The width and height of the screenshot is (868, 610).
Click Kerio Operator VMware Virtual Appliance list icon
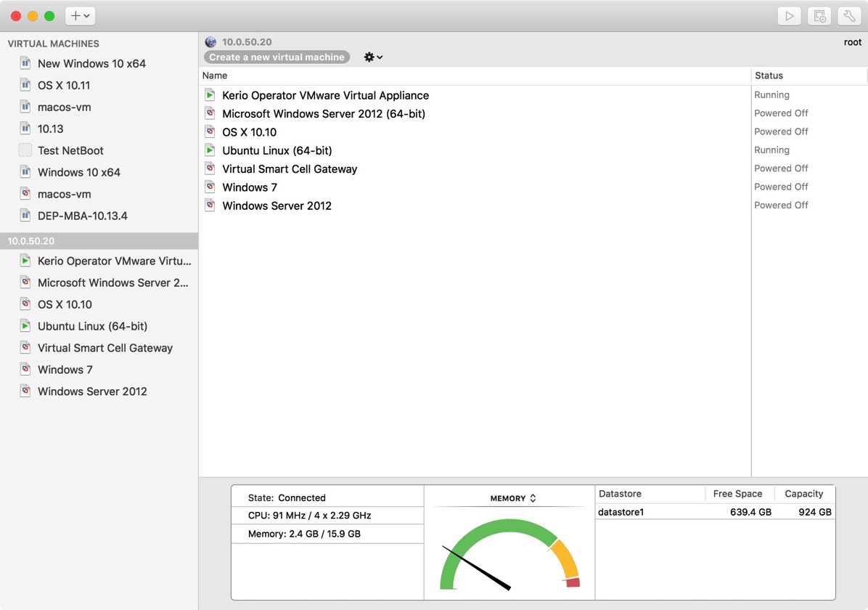coord(210,94)
